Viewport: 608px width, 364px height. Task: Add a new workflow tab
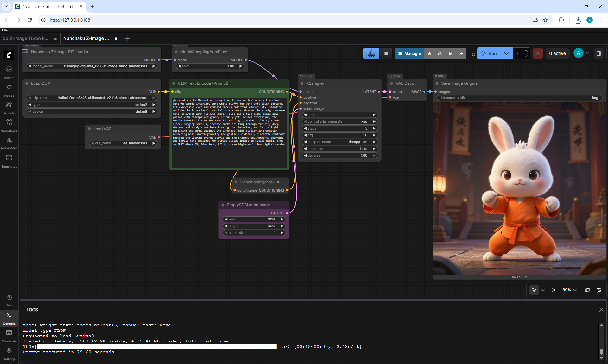point(127,39)
